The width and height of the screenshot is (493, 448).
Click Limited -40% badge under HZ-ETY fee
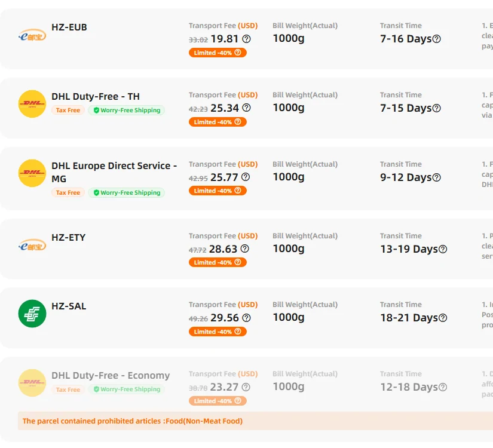(218, 262)
